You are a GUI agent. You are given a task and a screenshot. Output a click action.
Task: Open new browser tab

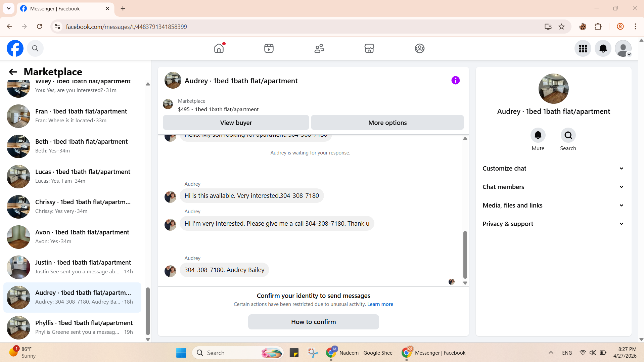pos(123,8)
